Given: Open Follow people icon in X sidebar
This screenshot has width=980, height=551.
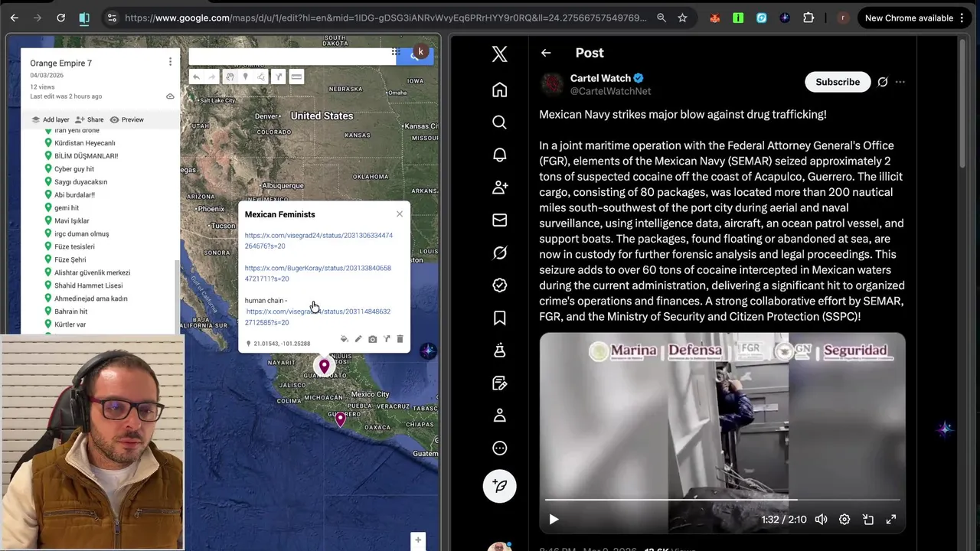Looking at the screenshot, I should (499, 187).
